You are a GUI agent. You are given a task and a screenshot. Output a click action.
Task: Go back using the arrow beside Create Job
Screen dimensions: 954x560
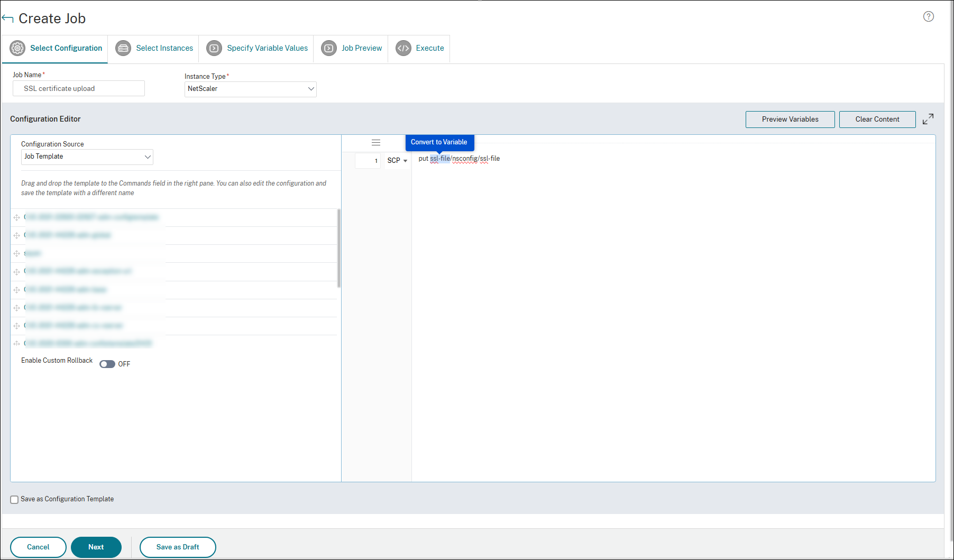(7, 19)
